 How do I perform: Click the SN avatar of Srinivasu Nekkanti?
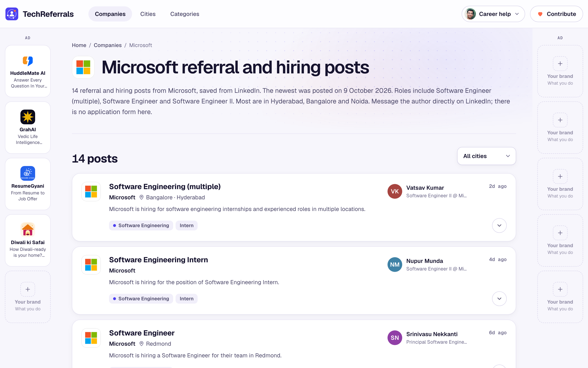tap(395, 338)
